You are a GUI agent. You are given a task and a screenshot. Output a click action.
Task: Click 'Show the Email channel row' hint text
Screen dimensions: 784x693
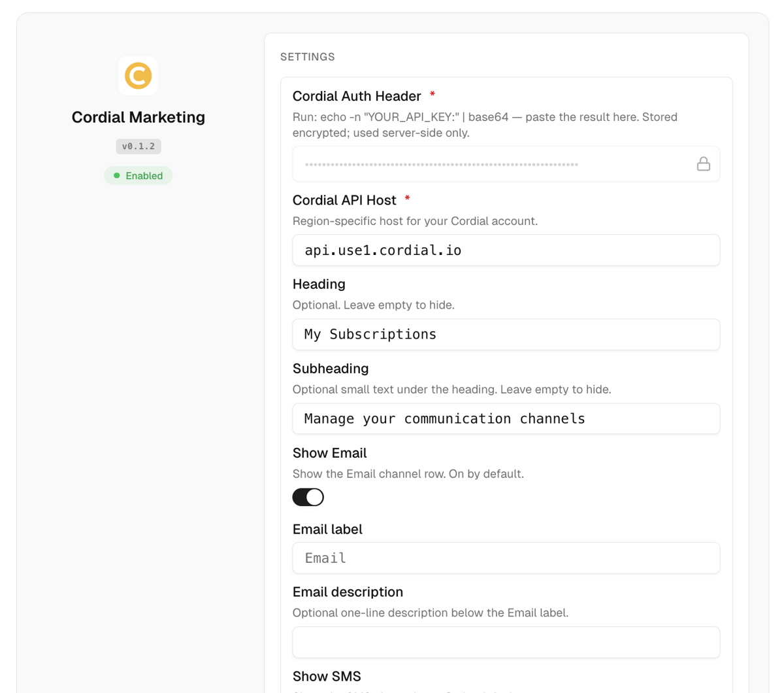[x=408, y=473]
